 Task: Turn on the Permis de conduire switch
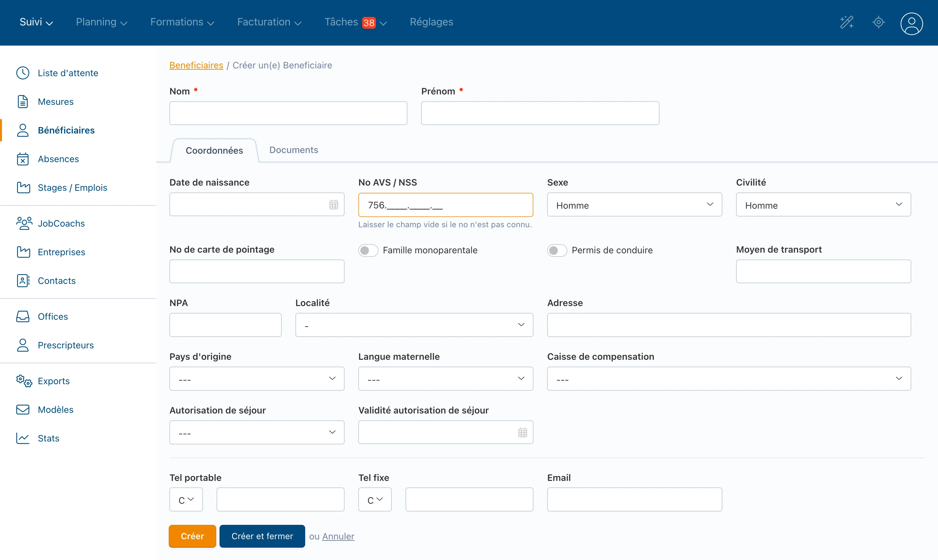(x=557, y=250)
